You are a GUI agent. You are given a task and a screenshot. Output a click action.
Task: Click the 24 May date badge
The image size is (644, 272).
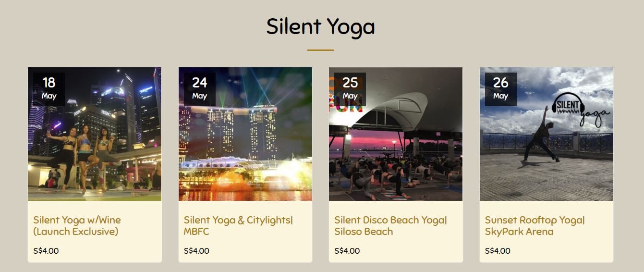point(199,88)
